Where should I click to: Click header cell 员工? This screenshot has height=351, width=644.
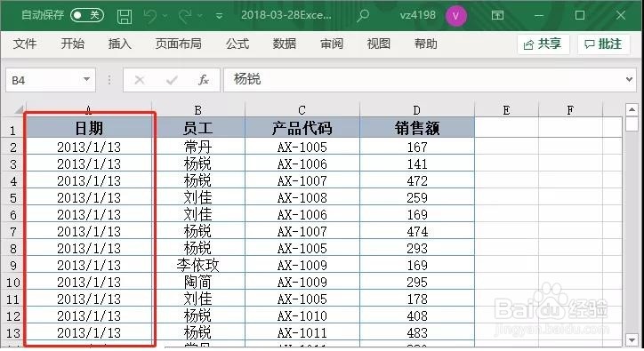coord(198,128)
